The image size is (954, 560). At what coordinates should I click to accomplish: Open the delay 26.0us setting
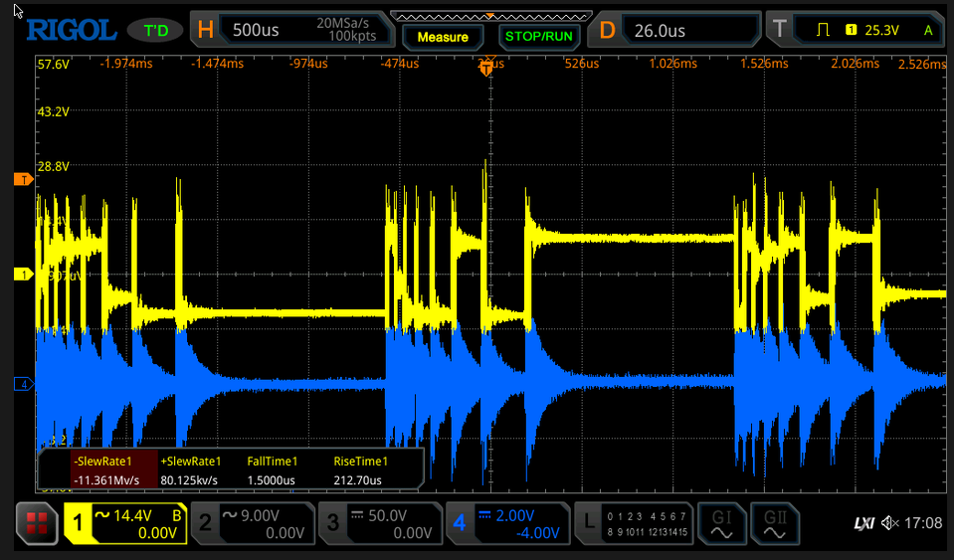point(660,31)
